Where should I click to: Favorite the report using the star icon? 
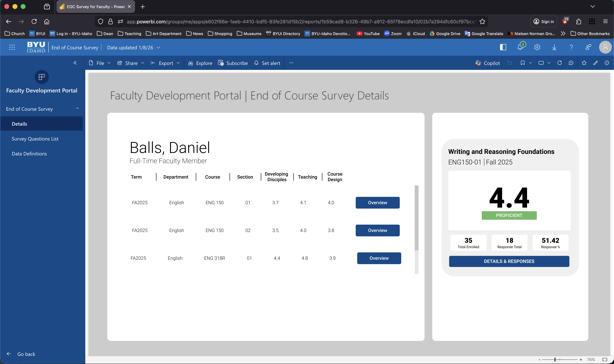pyautogui.click(x=584, y=63)
